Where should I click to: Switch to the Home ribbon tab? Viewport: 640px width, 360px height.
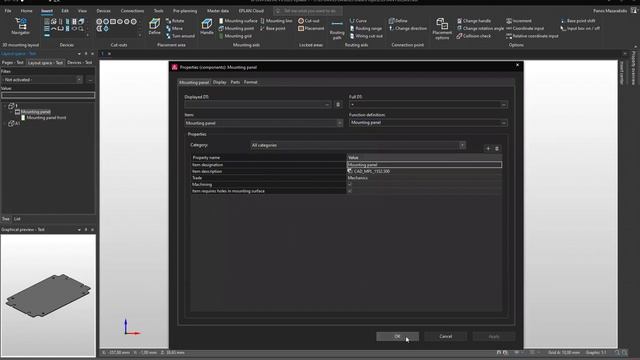(26, 11)
